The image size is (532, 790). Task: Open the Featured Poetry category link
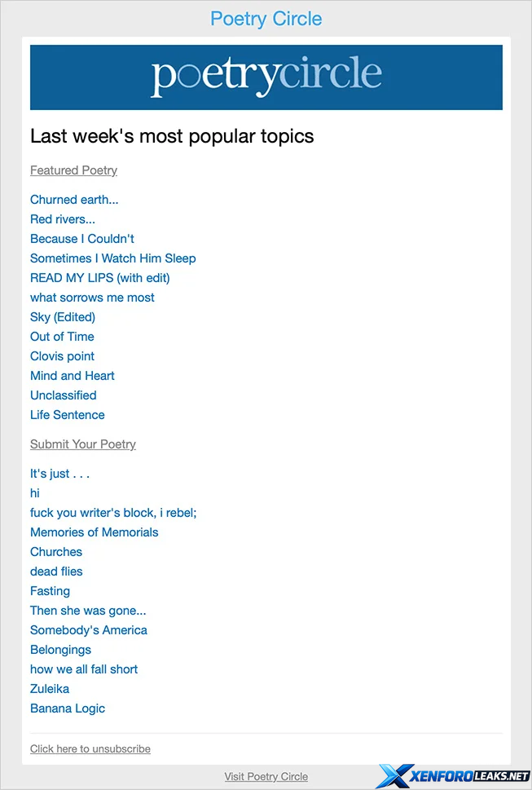coord(73,170)
